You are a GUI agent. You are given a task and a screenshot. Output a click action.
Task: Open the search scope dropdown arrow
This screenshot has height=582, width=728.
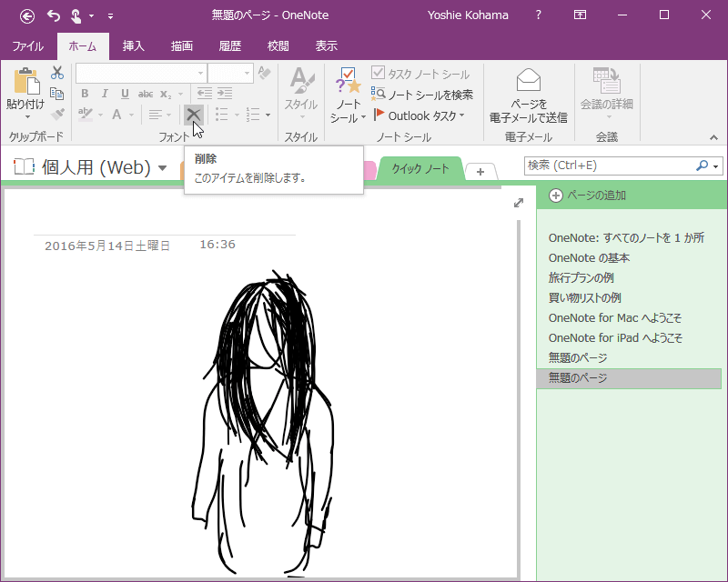pyautogui.click(x=716, y=166)
